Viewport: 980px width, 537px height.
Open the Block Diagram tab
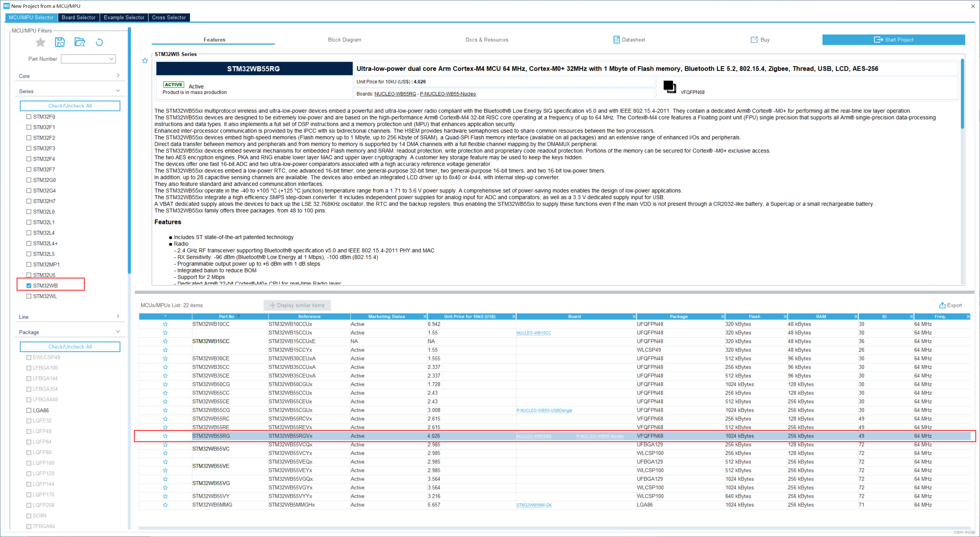coord(344,39)
